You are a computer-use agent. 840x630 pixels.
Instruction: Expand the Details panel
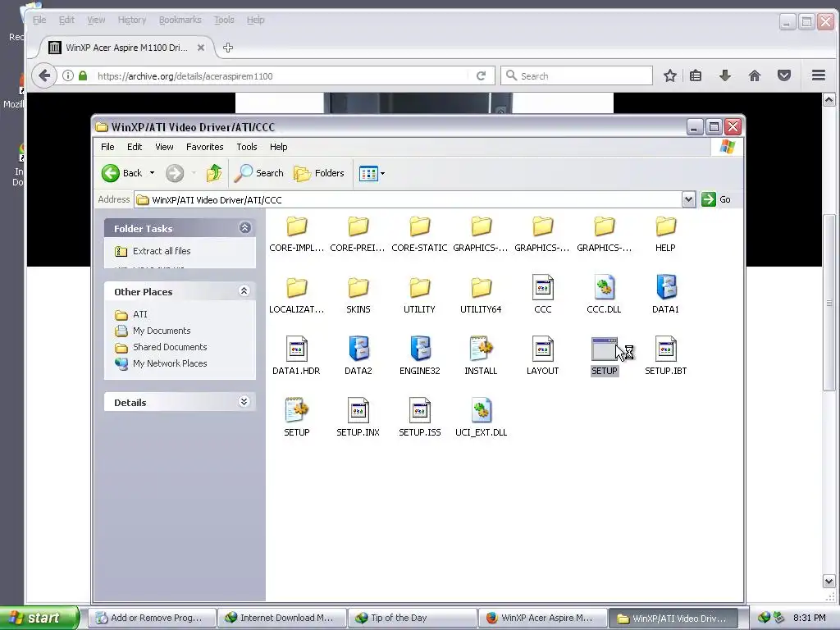tap(244, 402)
